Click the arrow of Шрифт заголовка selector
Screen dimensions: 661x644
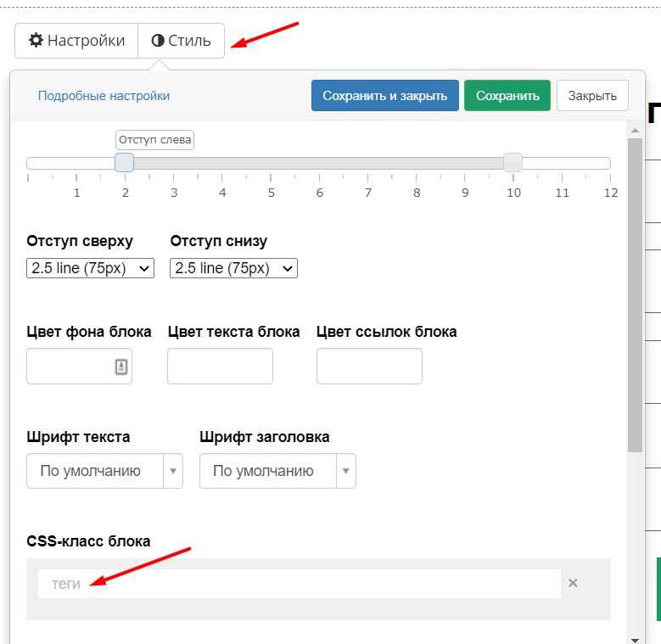click(345, 471)
